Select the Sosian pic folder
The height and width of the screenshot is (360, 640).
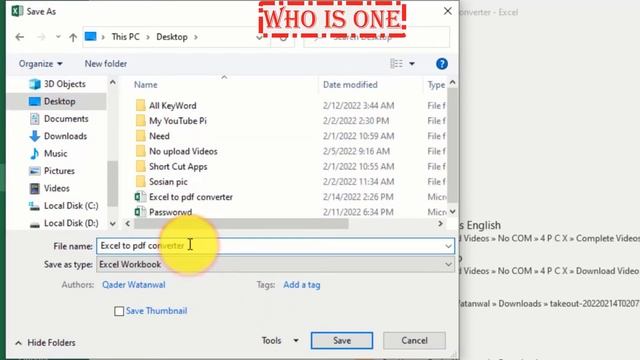(168, 182)
